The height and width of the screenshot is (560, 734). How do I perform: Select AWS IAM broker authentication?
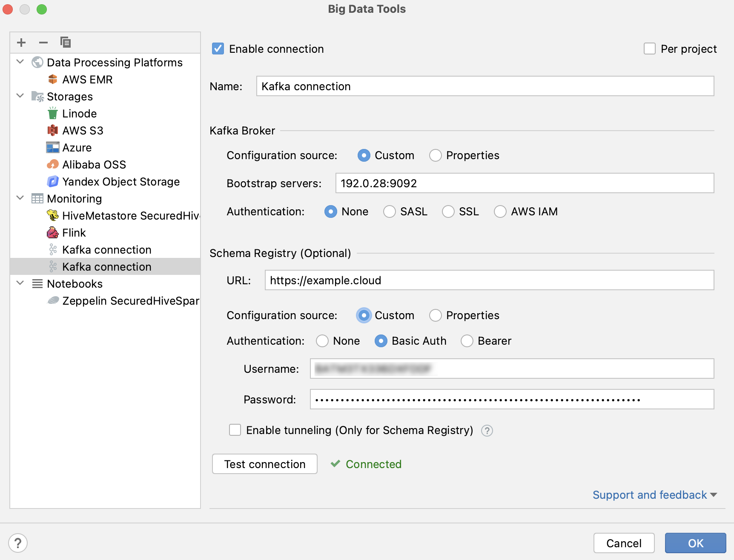(x=500, y=211)
